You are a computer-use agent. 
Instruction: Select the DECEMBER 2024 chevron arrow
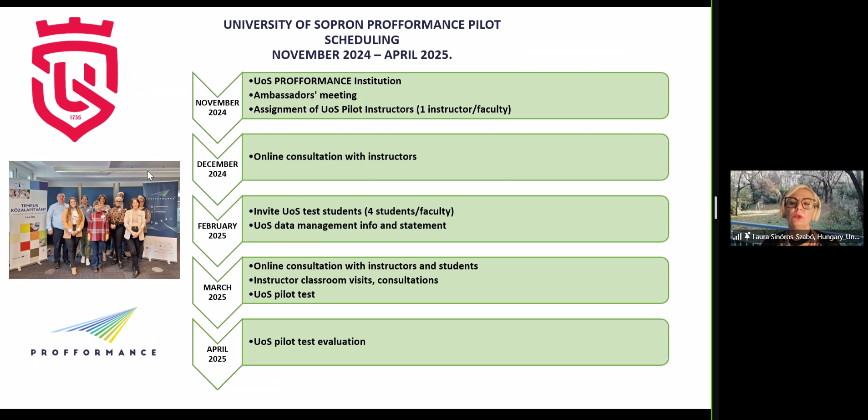click(217, 169)
